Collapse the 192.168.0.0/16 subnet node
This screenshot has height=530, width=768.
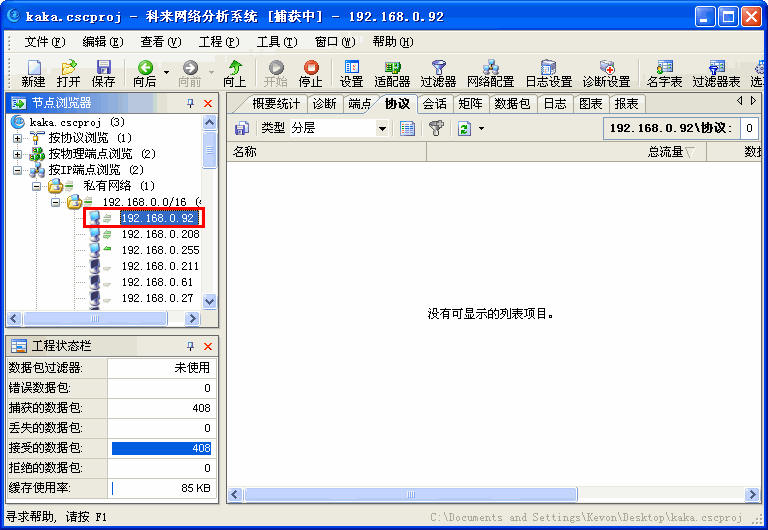coord(56,202)
